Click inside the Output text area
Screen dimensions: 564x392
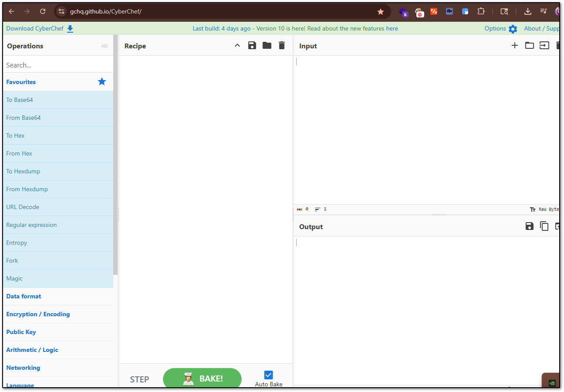click(x=426, y=310)
